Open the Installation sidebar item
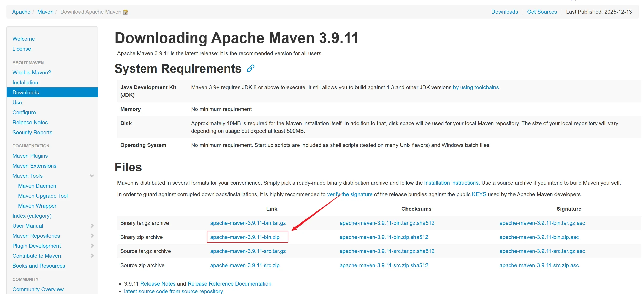 pos(25,83)
